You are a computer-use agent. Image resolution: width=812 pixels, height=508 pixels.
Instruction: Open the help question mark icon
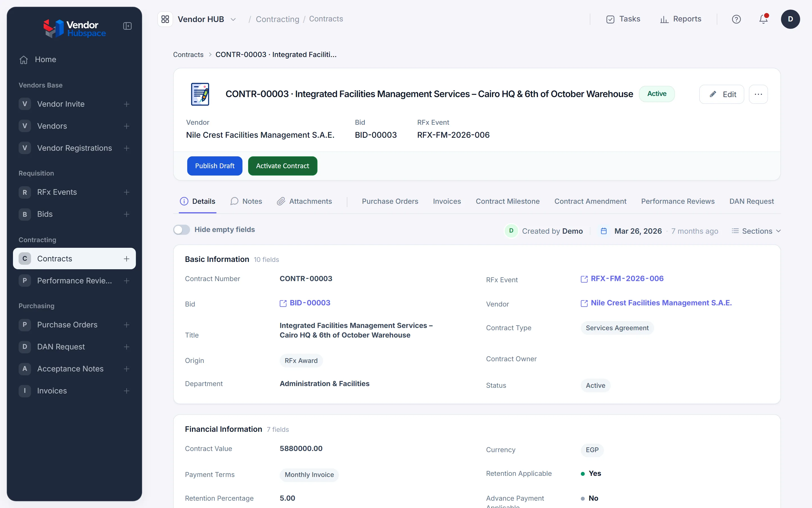pos(736,19)
